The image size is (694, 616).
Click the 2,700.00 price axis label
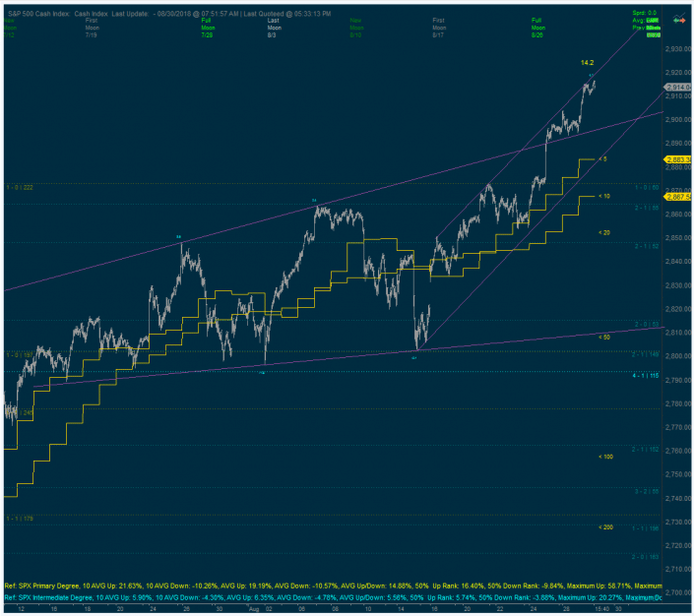[x=678, y=592]
